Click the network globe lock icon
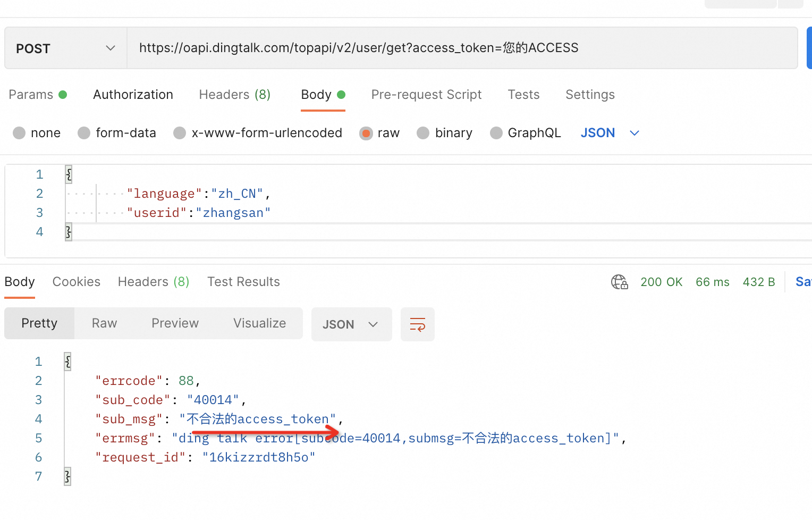 619,282
